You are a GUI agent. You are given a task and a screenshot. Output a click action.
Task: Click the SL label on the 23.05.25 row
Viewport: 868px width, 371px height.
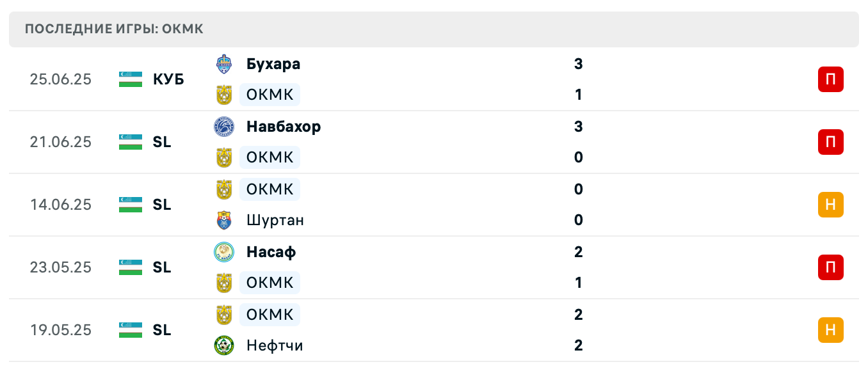coord(161,267)
